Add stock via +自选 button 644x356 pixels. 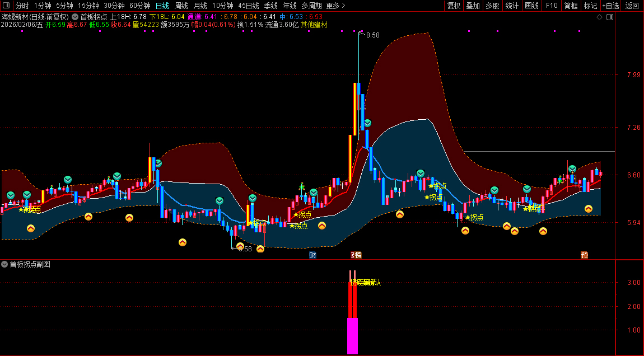611,6
